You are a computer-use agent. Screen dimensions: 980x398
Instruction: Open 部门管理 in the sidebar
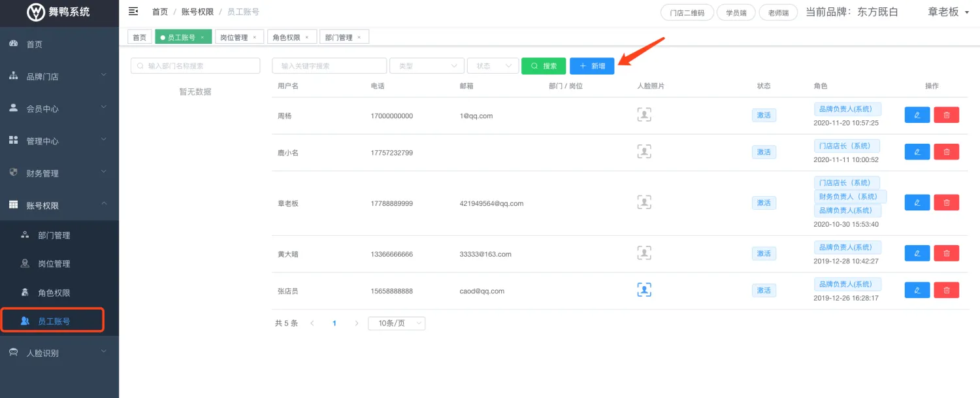(x=54, y=235)
